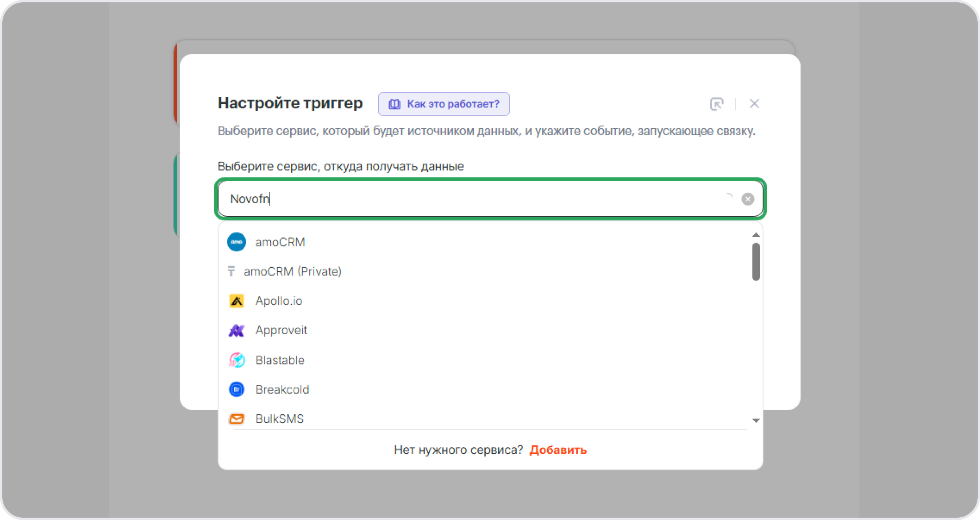The height and width of the screenshot is (520, 980).
Task: Click the amoCRM logo icon
Action: 236,242
